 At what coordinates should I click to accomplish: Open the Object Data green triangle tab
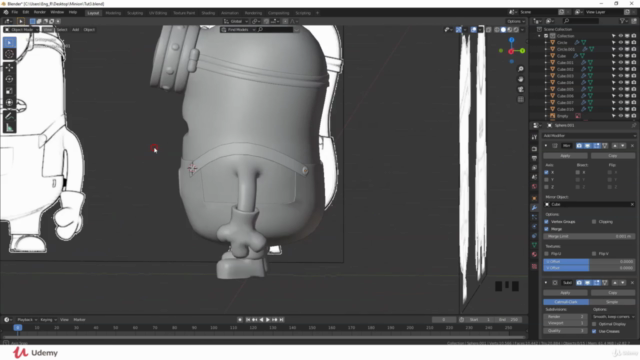(x=534, y=245)
